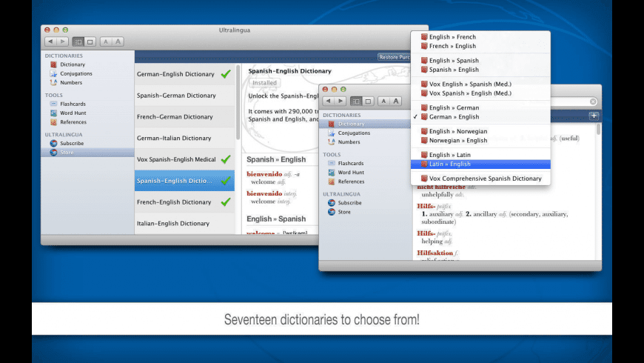Choose French » English from the dictionary menu
This screenshot has width=644, height=363.
[480, 46]
